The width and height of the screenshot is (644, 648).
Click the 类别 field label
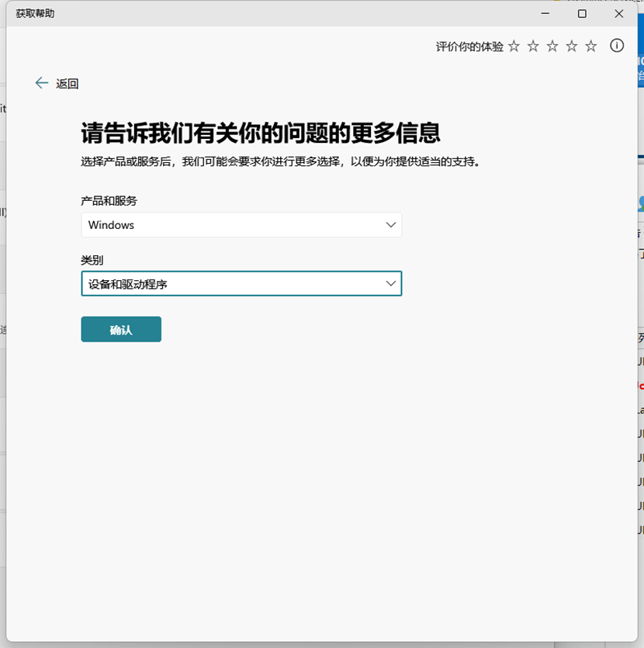click(x=92, y=260)
